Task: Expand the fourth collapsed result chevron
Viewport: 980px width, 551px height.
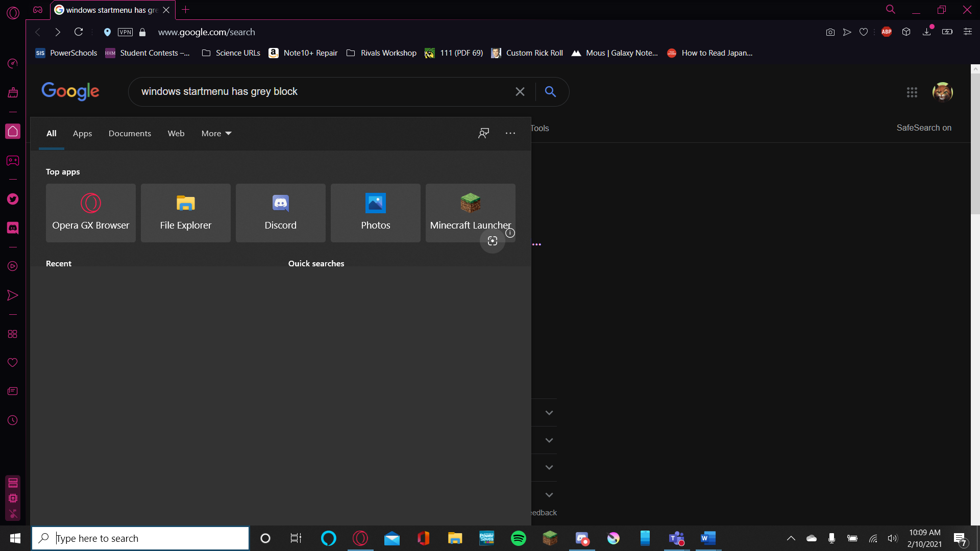Action: tap(549, 495)
